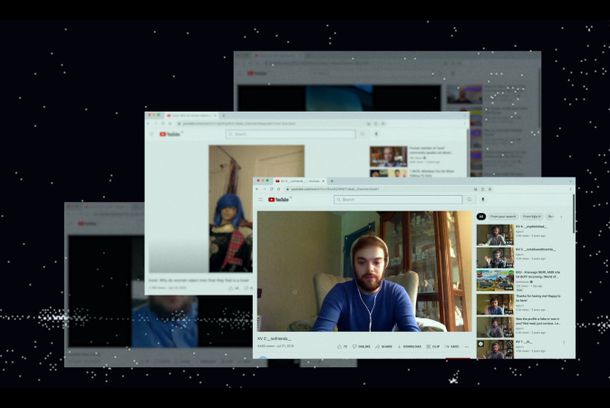Click the front window's main video player
610x408 pixels.
(365, 271)
